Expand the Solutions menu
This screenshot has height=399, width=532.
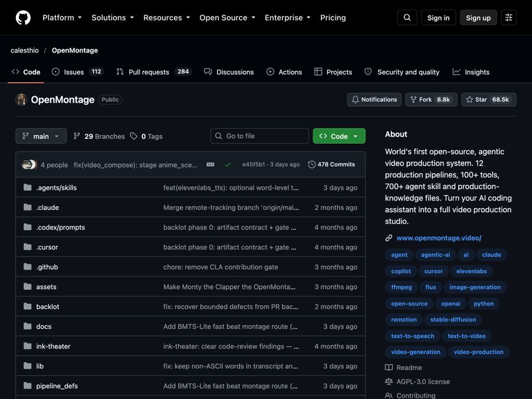point(113,18)
